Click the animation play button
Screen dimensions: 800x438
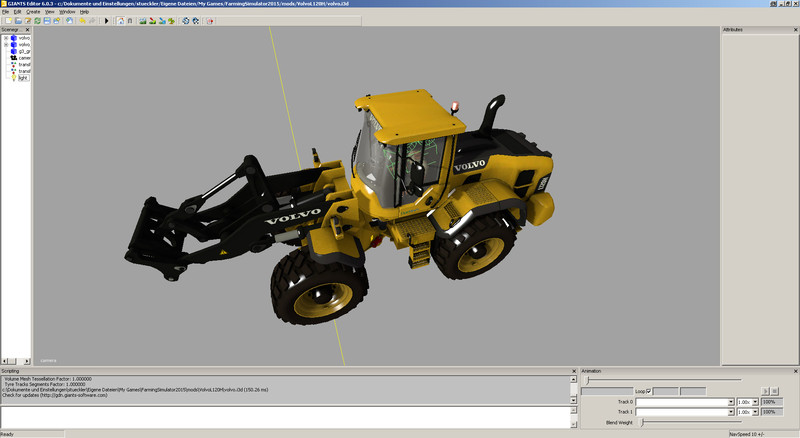coord(765,391)
